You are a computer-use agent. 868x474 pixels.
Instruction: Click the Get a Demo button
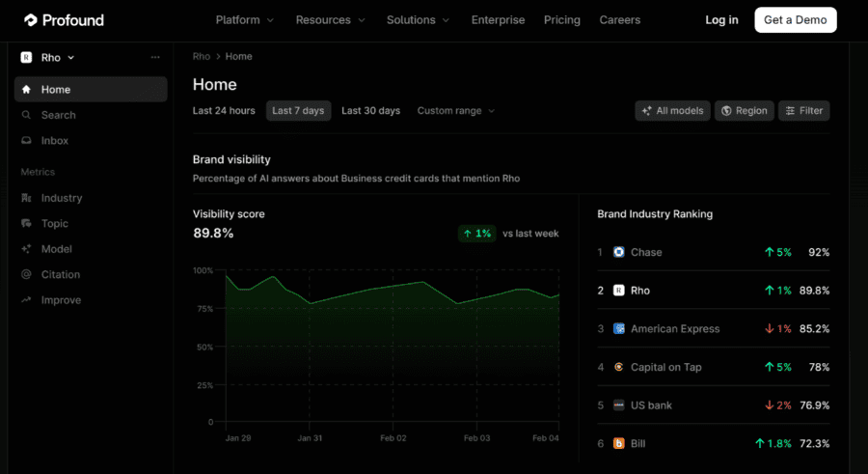click(796, 20)
